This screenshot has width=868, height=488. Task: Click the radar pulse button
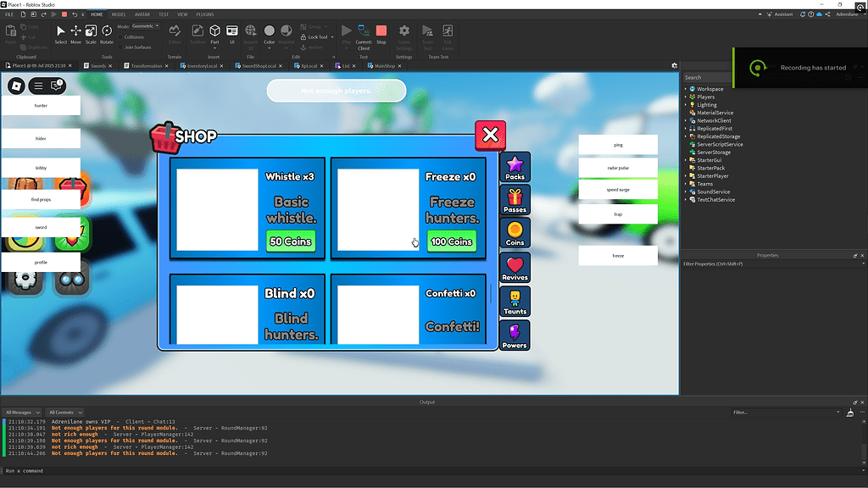click(x=618, y=168)
